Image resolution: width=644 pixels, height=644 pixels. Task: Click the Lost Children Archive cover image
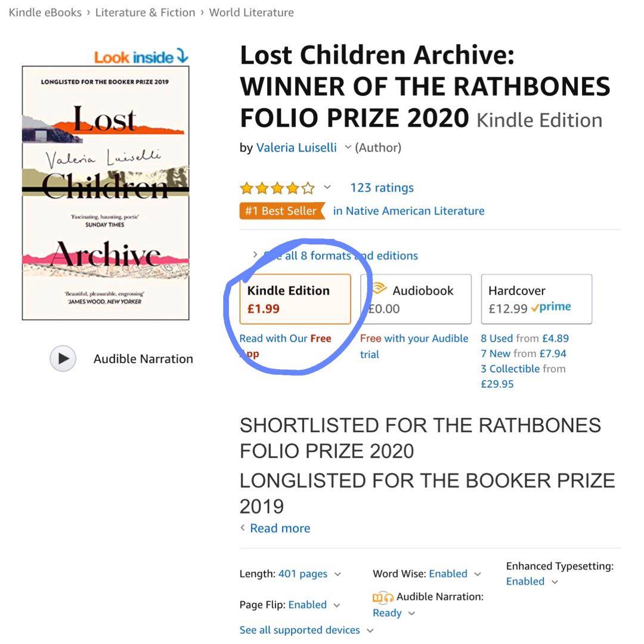click(106, 193)
